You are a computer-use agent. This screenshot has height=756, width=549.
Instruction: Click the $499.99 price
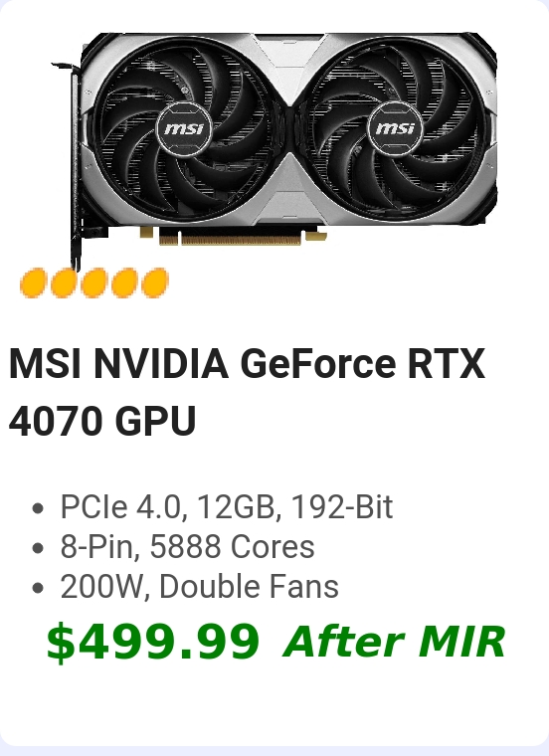pyautogui.click(x=153, y=642)
